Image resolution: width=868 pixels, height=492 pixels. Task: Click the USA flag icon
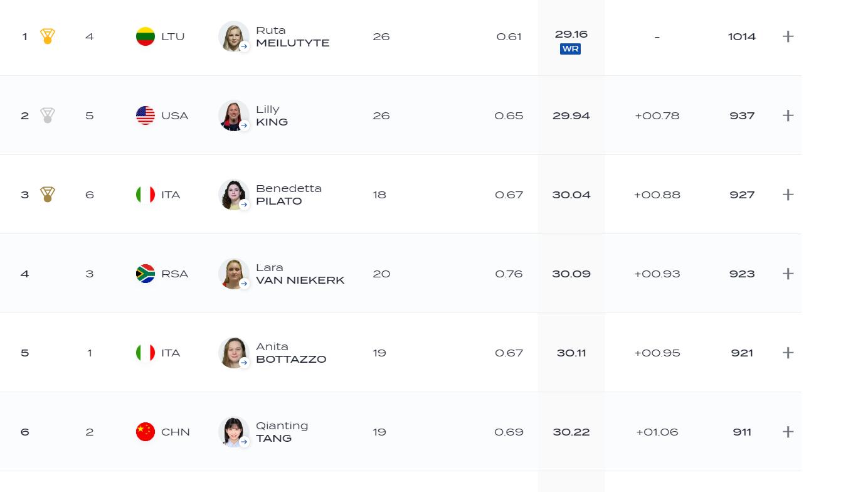pos(146,115)
